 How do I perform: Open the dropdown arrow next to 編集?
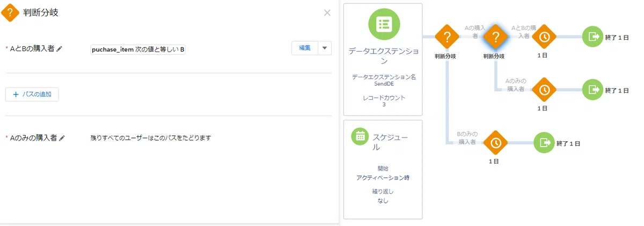(325, 48)
